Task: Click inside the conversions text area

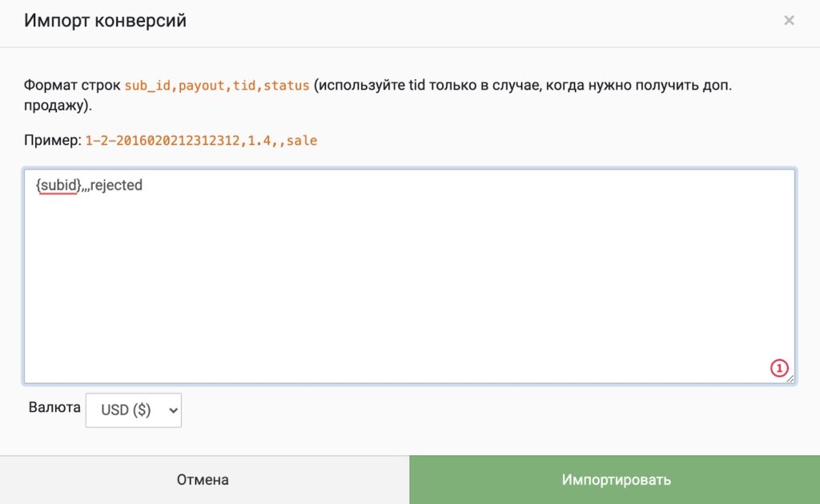Action: (x=409, y=276)
